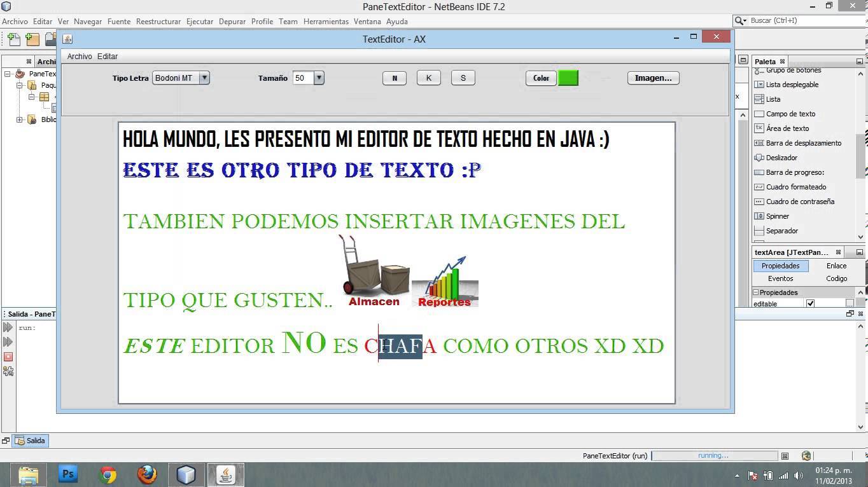This screenshot has width=868, height=487.
Task: Open Photoshop from the taskbar
Action: point(68,474)
